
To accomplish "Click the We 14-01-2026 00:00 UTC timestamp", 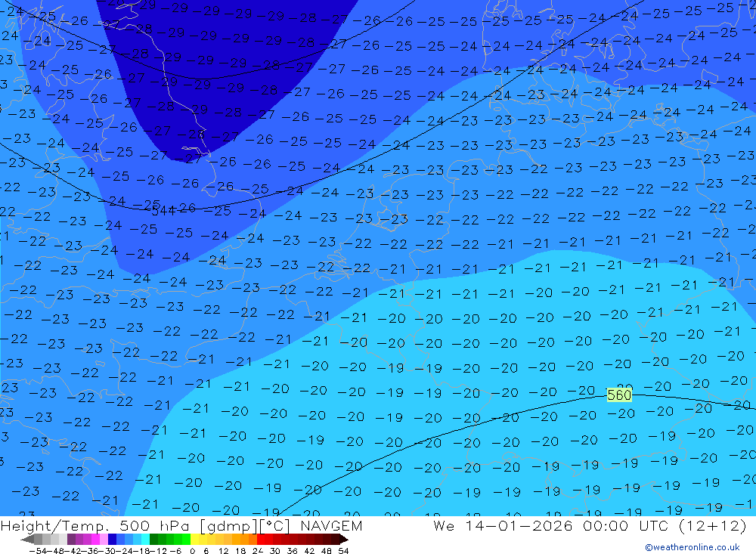I will 590,525.
